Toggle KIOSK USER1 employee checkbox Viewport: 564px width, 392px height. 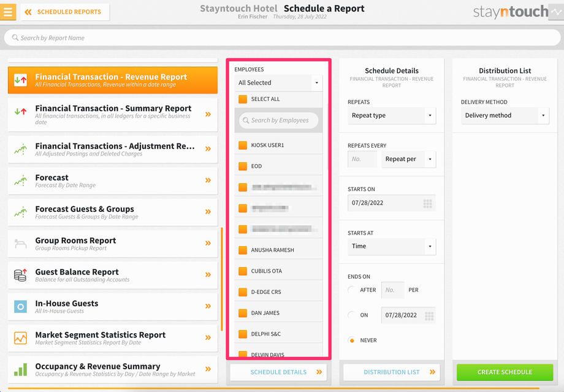point(243,145)
